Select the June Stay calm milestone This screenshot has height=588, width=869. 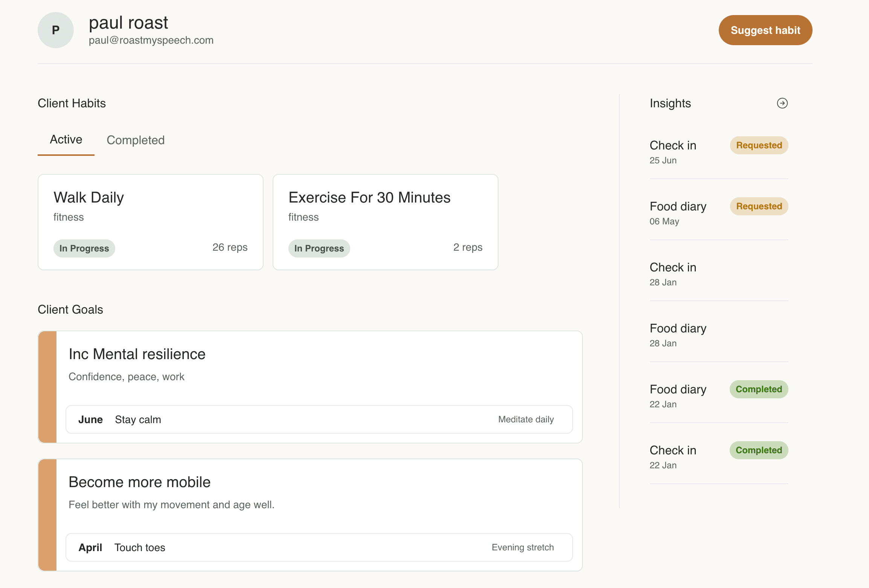[x=319, y=419]
